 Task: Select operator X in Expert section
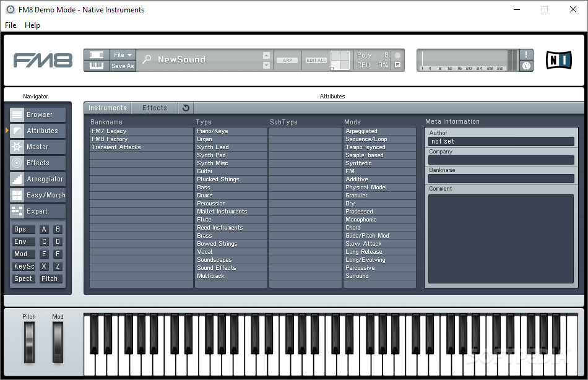(x=44, y=266)
